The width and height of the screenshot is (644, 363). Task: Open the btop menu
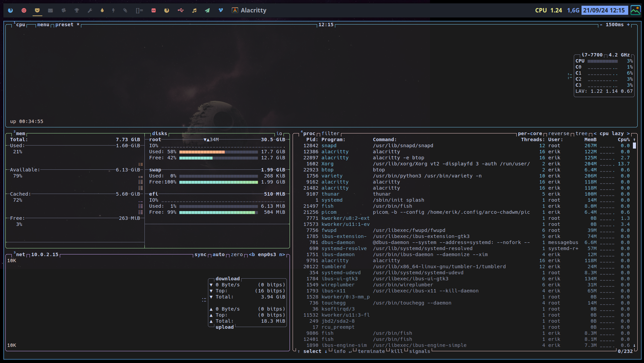pos(43,25)
